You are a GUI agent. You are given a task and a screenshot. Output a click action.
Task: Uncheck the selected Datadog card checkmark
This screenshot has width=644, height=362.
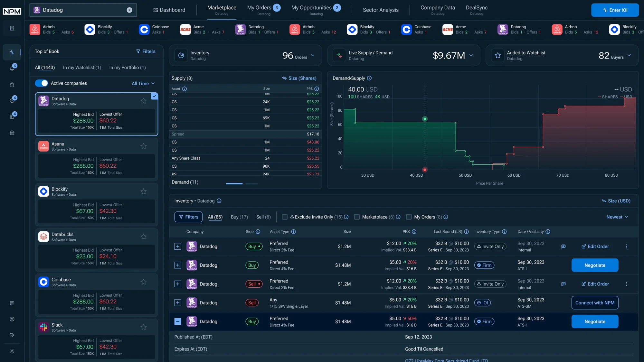tap(155, 96)
